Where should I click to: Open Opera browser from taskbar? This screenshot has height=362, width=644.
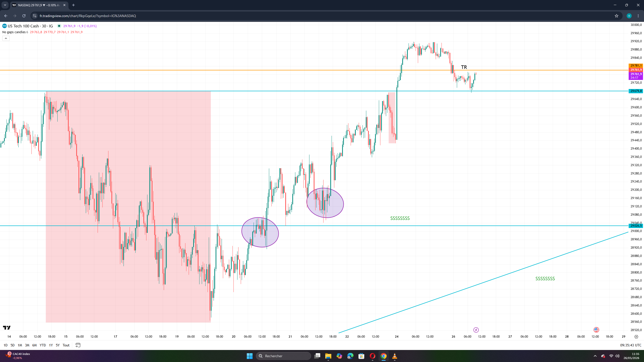tap(373, 356)
